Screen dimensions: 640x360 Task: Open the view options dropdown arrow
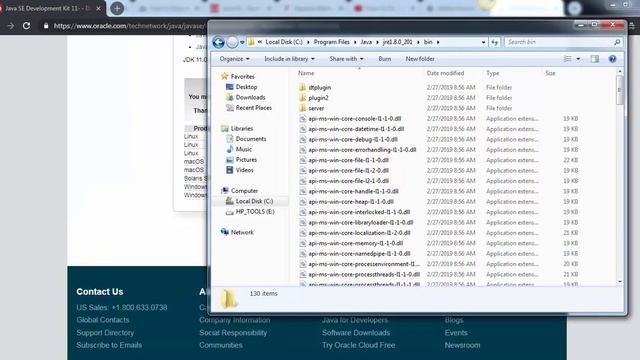pyautogui.click(x=578, y=59)
